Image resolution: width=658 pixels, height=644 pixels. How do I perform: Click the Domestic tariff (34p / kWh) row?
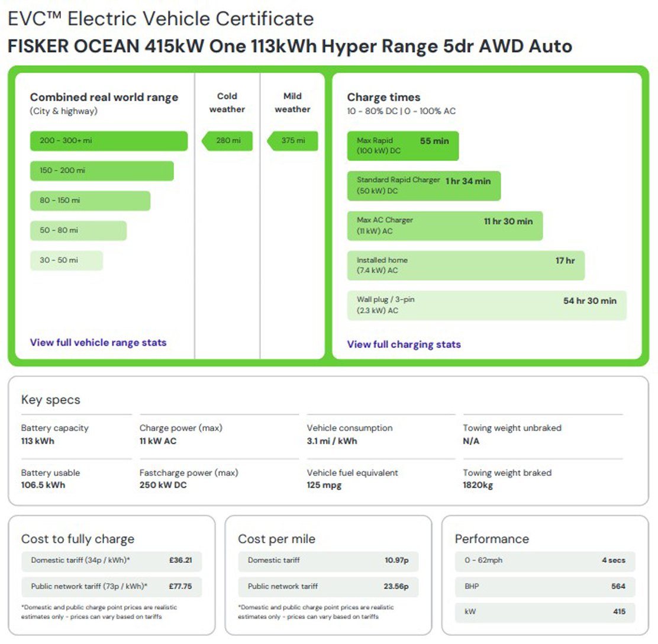[x=112, y=561]
